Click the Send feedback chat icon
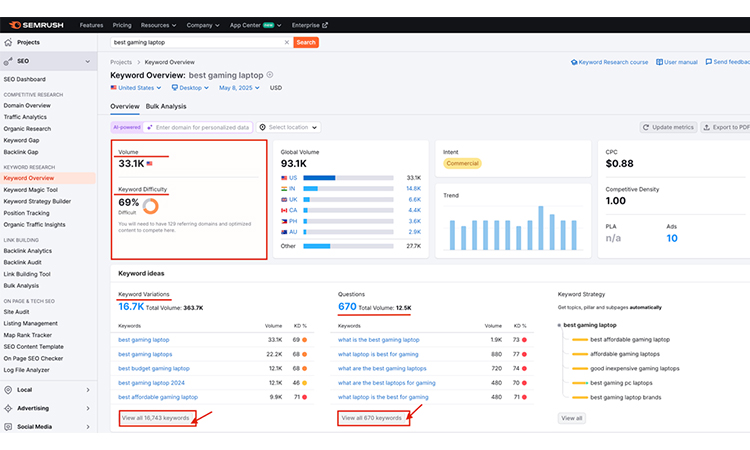This screenshot has width=750, height=450. point(708,62)
